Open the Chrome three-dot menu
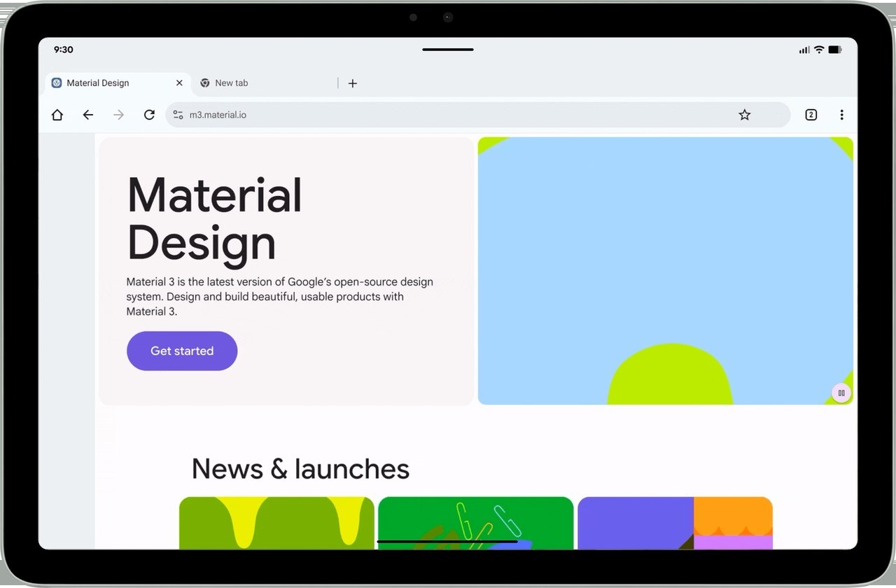Screen dimensions: 896x588 click(841, 115)
